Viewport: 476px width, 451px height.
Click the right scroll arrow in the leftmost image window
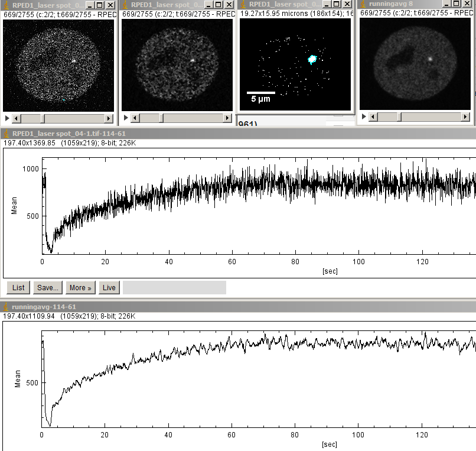coord(109,118)
